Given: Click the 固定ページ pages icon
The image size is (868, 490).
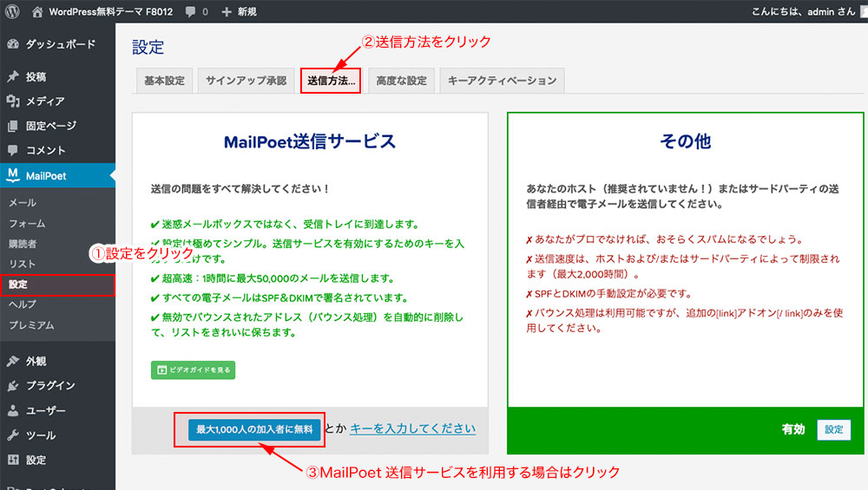Looking at the screenshot, I should click(x=13, y=126).
